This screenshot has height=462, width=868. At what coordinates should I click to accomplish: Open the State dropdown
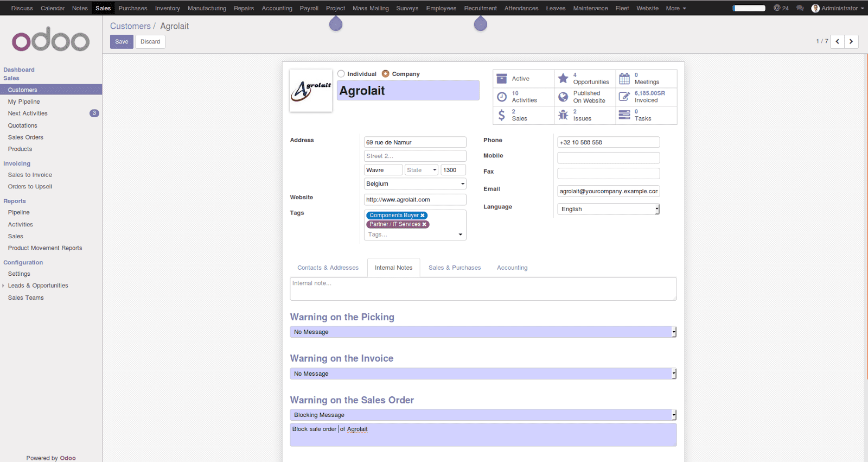click(422, 170)
